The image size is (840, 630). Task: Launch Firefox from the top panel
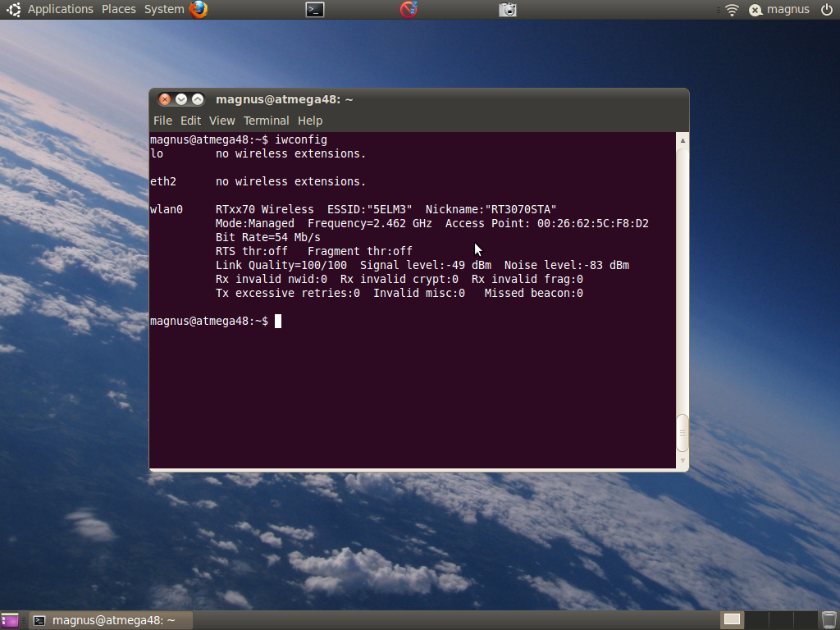coord(199,9)
